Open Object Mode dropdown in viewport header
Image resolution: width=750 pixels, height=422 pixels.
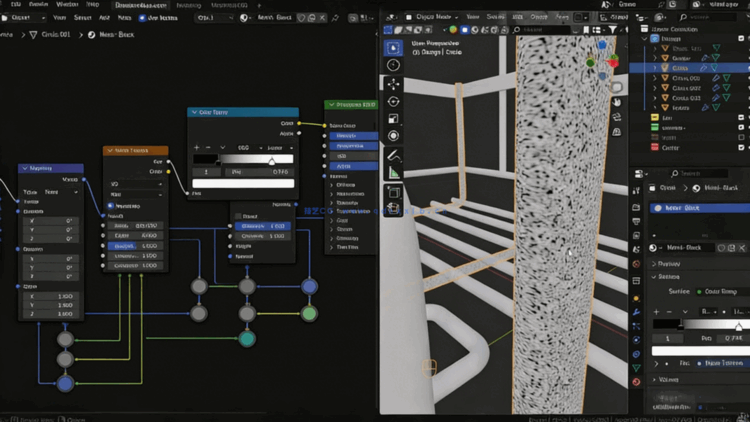[x=432, y=17]
